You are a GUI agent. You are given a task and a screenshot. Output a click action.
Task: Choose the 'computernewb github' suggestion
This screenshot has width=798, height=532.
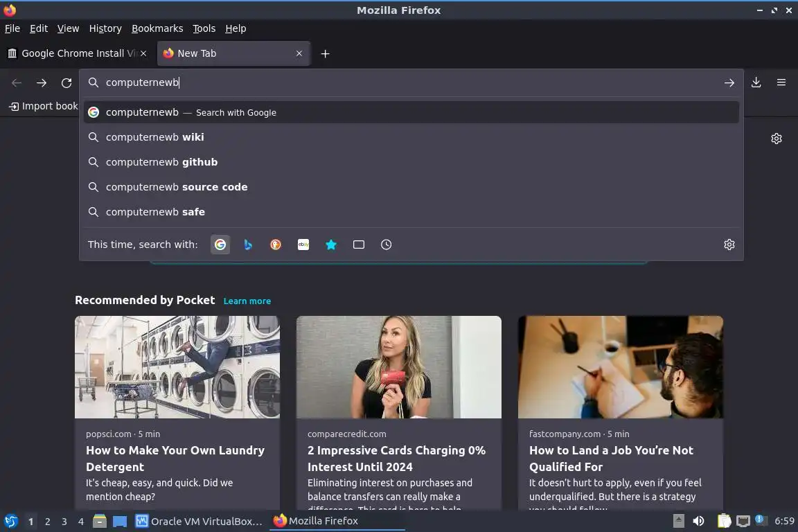[411, 162]
